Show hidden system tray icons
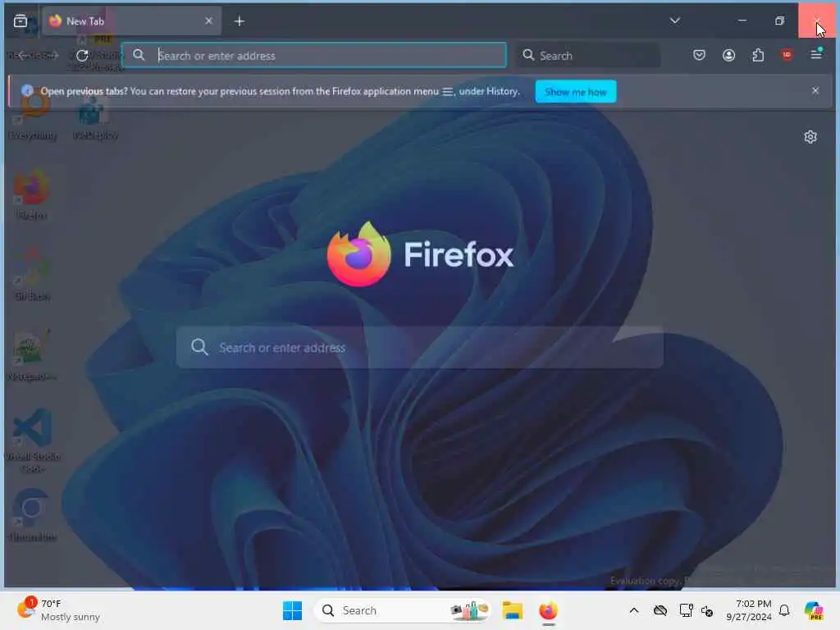The width and height of the screenshot is (840, 630). [x=634, y=610]
